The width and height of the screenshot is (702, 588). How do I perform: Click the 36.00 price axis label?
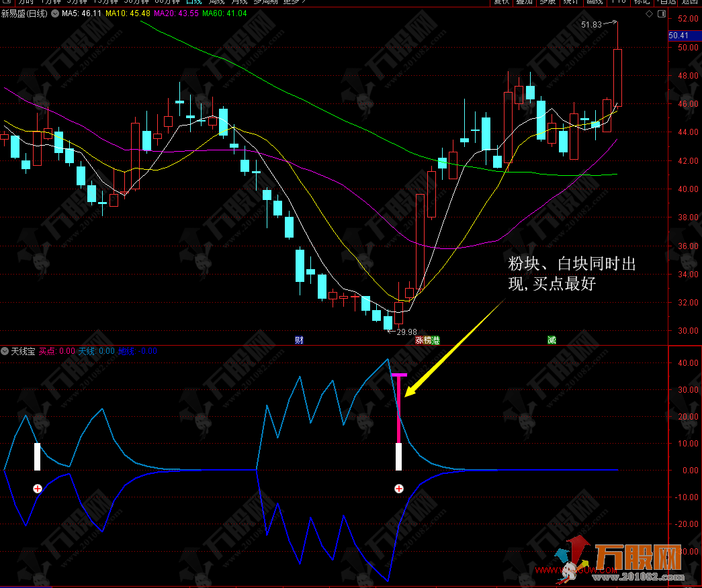pyautogui.click(x=688, y=246)
